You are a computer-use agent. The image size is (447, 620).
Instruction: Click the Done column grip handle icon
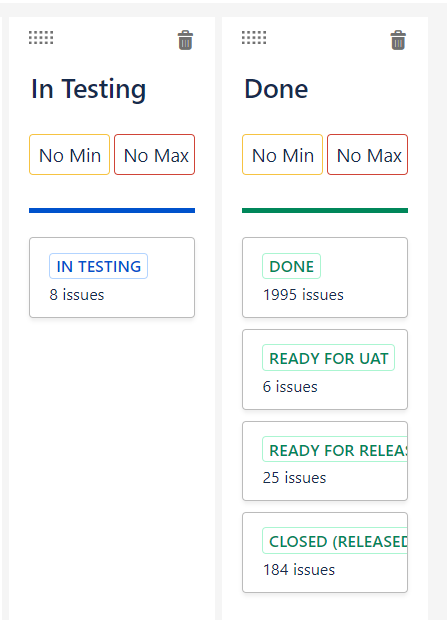[254, 38]
